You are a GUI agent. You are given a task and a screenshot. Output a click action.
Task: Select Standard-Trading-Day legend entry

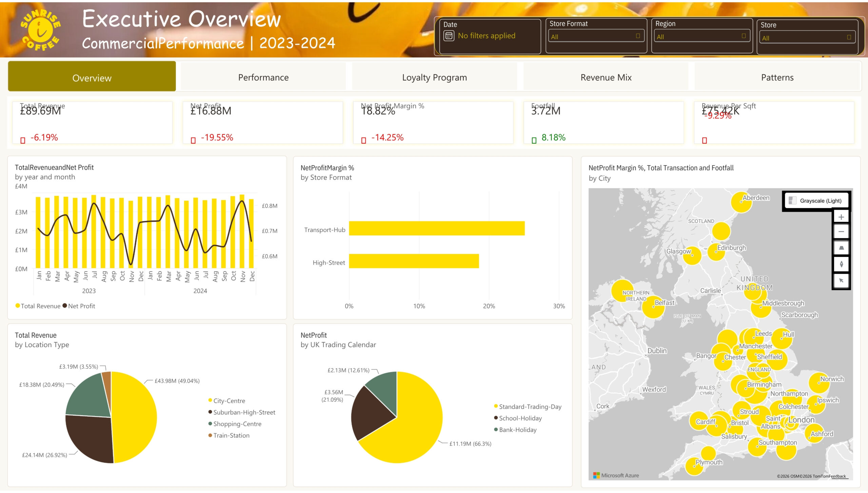(528, 406)
